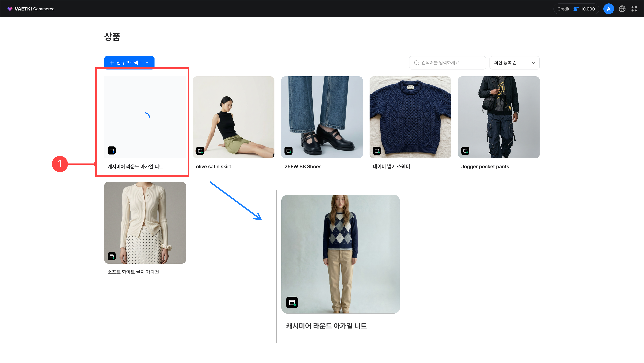Click the 'VAETKI Commerce' brand text
The width and height of the screenshot is (644, 363).
(x=35, y=9)
